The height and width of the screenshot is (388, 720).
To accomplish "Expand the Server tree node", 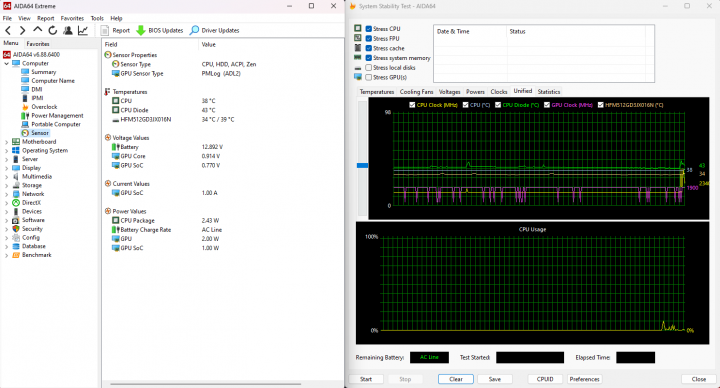I will click(6, 160).
